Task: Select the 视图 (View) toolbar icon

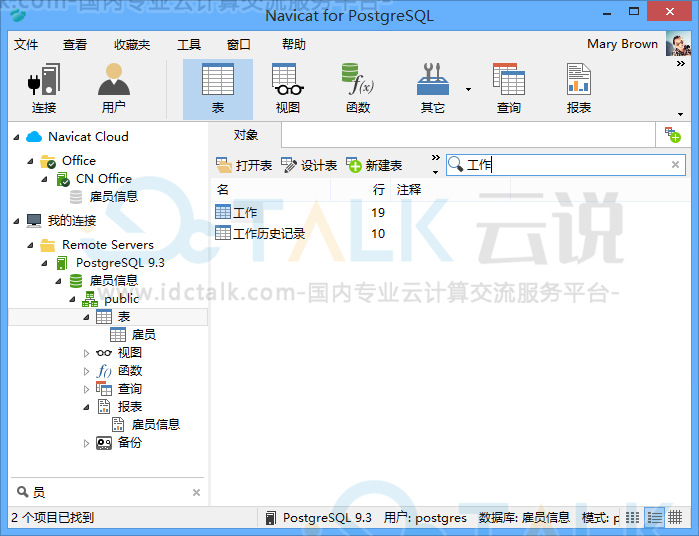Action: (288, 89)
